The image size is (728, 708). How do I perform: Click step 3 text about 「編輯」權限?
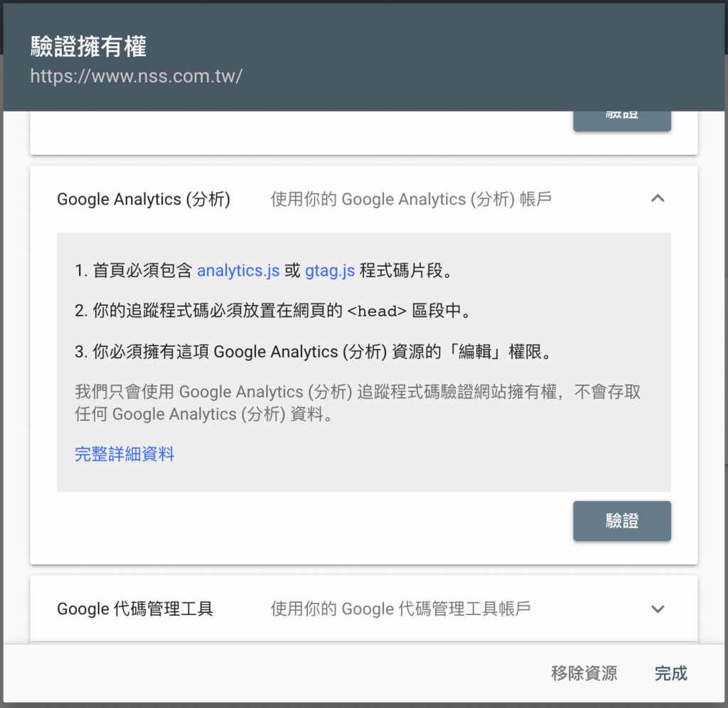pyautogui.click(x=314, y=351)
